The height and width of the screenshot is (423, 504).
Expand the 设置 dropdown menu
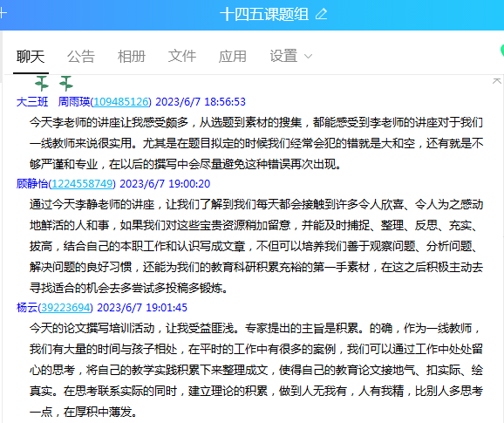[x=290, y=57]
